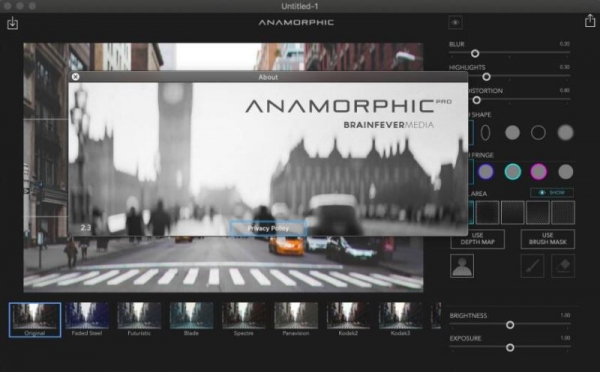Click the BRIGHTNESS label
The width and height of the screenshot is (600, 372).
tap(468, 316)
